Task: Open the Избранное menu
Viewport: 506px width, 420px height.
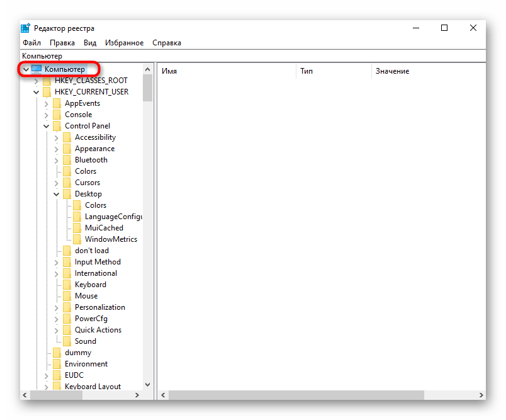Action: click(125, 43)
